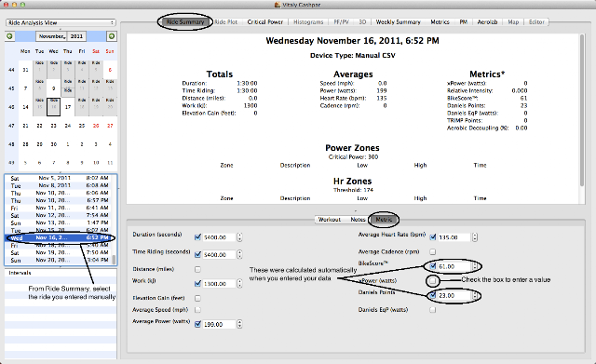Adjust the Time Riding value stepper
This screenshot has height=364, width=596.
coord(239,254)
